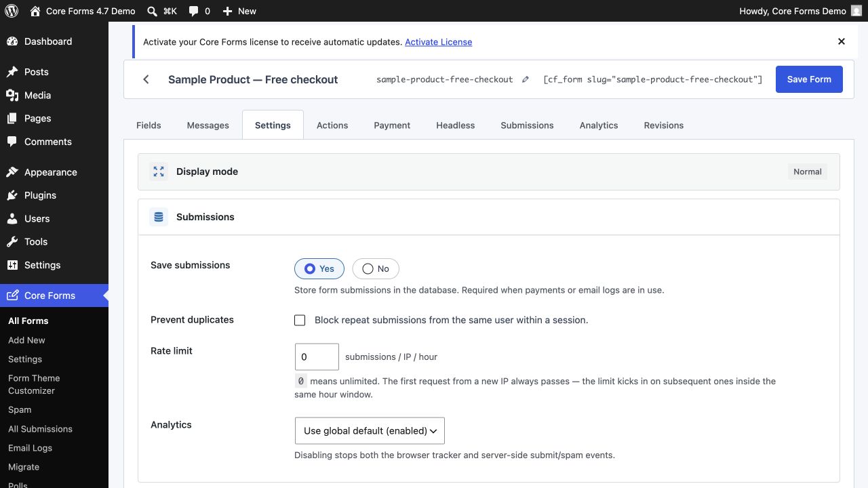Open the Dashboard menu item
Viewport: 868px width, 488px height.
(54, 41)
